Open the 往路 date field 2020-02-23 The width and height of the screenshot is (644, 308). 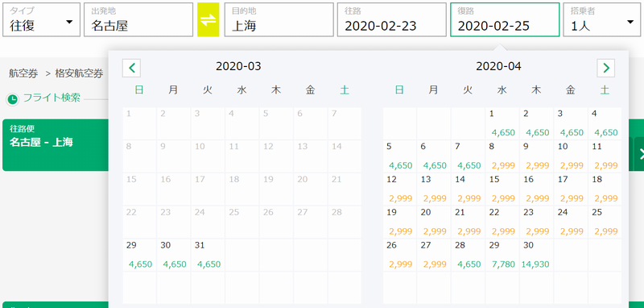pyautogui.click(x=392, y=19)
